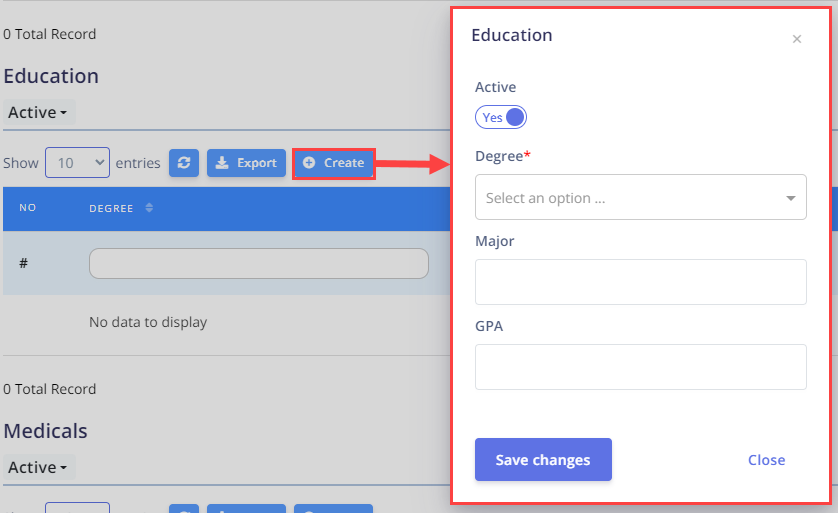The image size is (838, 513).
Task: Click the download icon on Export button
Action: [222, 163]
